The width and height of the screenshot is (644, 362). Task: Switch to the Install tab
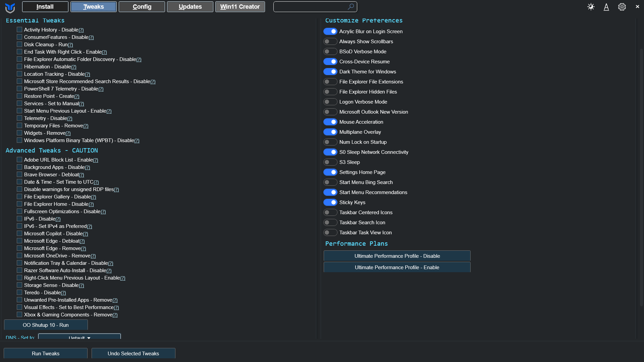(45, 7)
